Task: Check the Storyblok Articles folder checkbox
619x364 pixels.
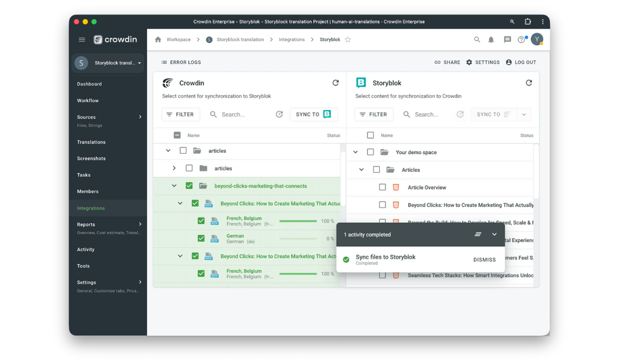Action: tap(376, 170)
